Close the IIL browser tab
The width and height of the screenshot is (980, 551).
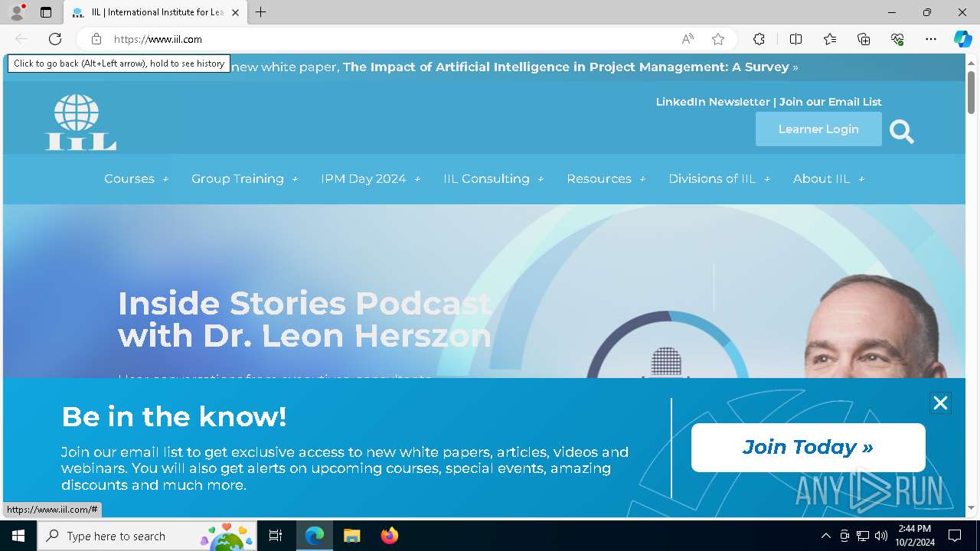pyautogui.click(x=236, y=12)
